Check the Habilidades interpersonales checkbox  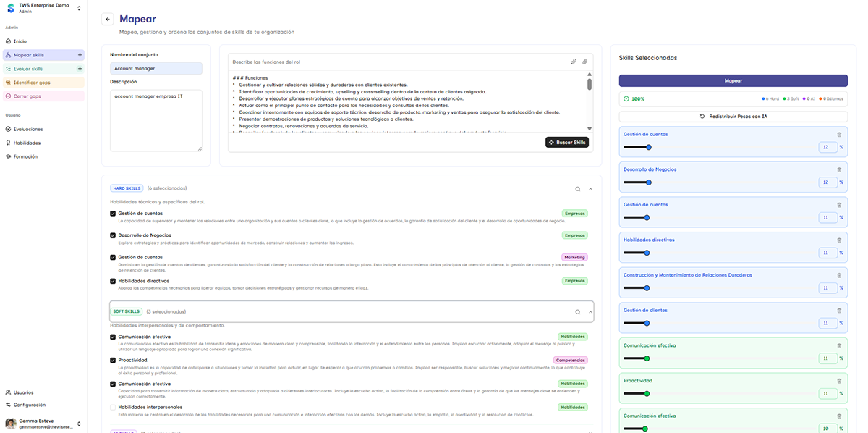113,408
